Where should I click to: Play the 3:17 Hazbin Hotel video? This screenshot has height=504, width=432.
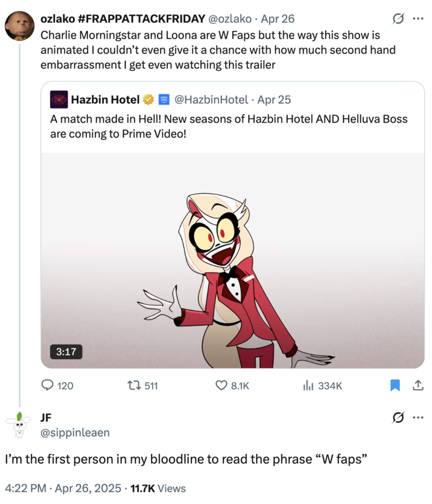pos(232,261)
